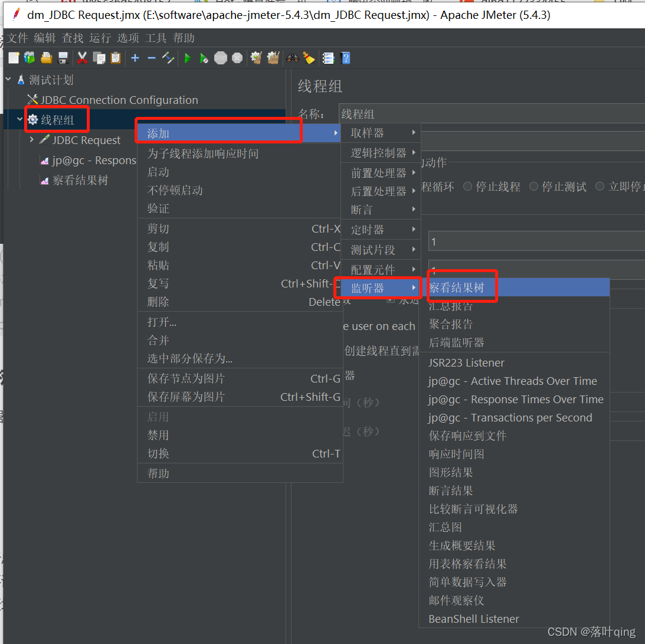Viewport: 645px width, 644px height.
Task: Click the New test plan toolbar icon
Action: 14,58
